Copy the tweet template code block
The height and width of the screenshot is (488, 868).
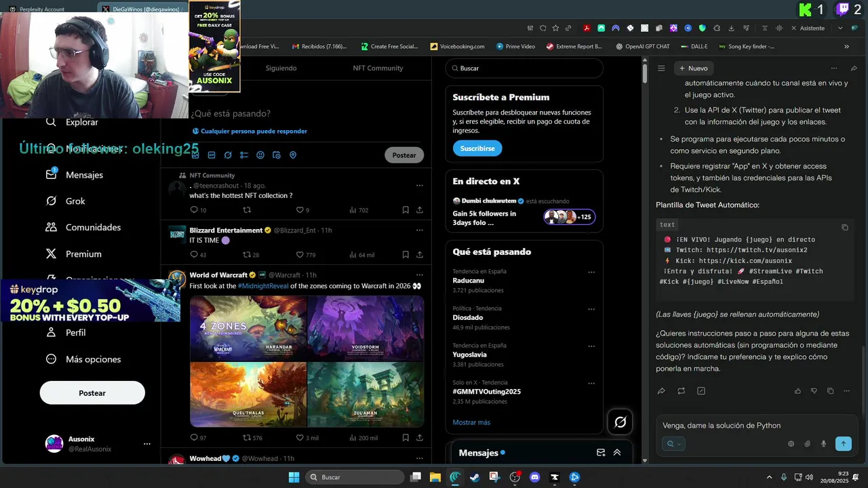(x=845, y=227)
